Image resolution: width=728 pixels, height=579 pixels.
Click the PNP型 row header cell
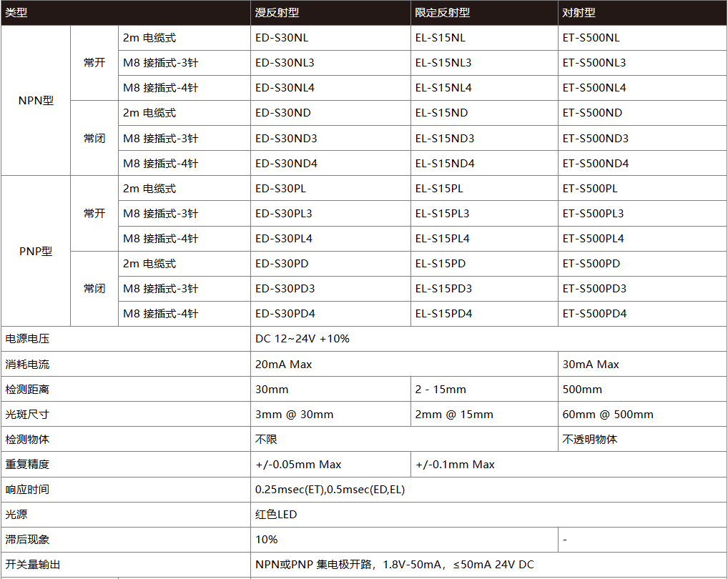[36, 252]
